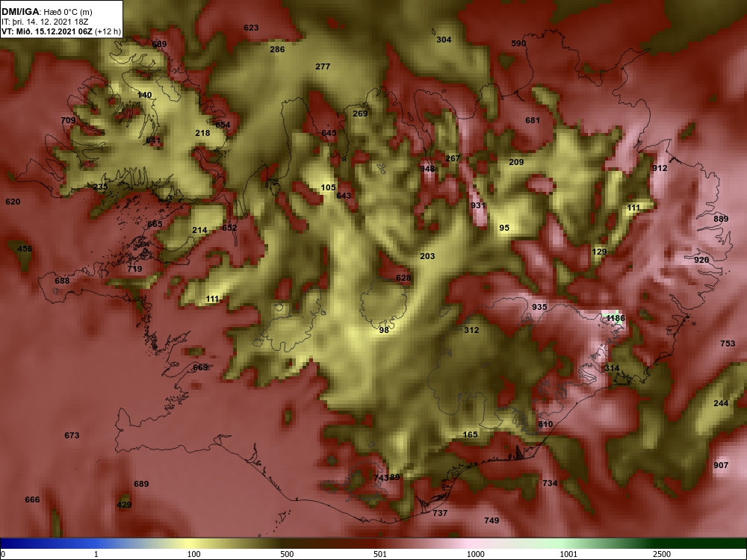Click the map value 931

tap(478, 206)
